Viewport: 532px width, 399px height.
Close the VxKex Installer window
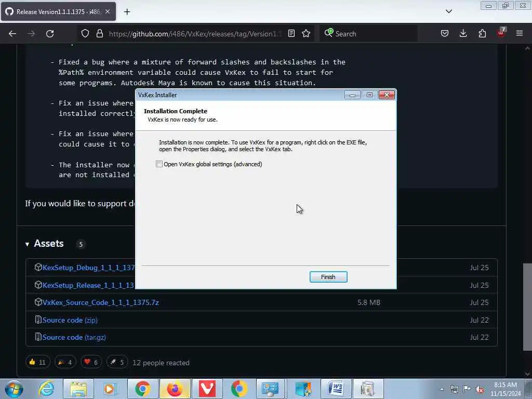point(387,95)
